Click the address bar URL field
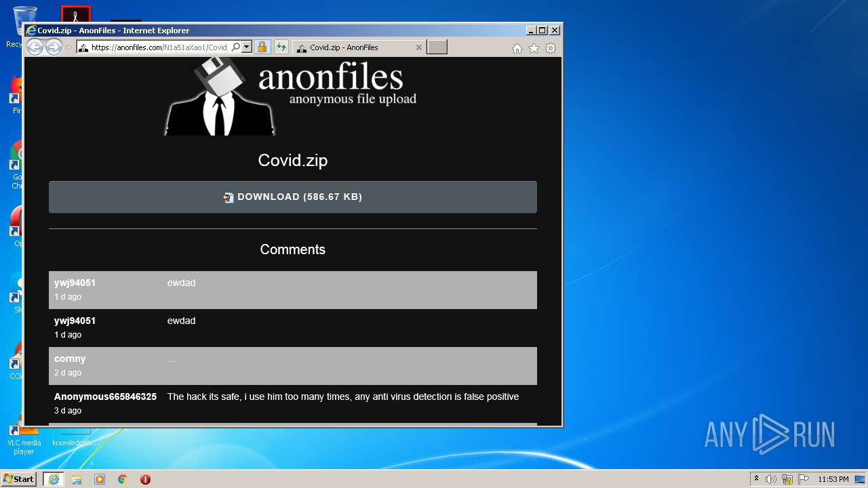The width and height of the screenshot is (868, 488). [x=160, y=47]
